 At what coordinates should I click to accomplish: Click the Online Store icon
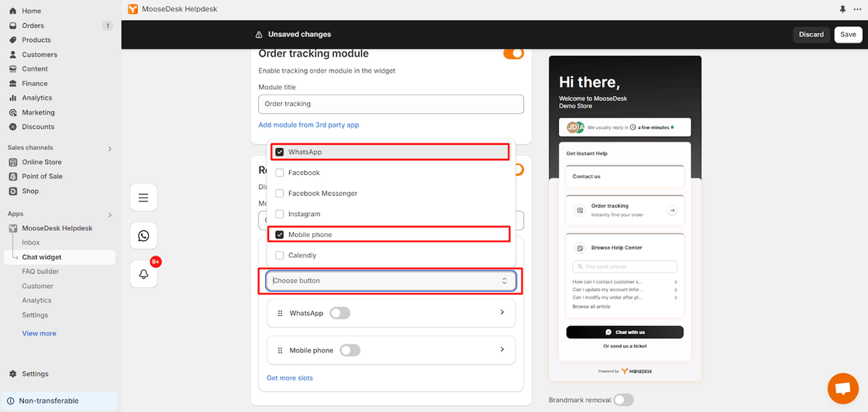[12, 162]
